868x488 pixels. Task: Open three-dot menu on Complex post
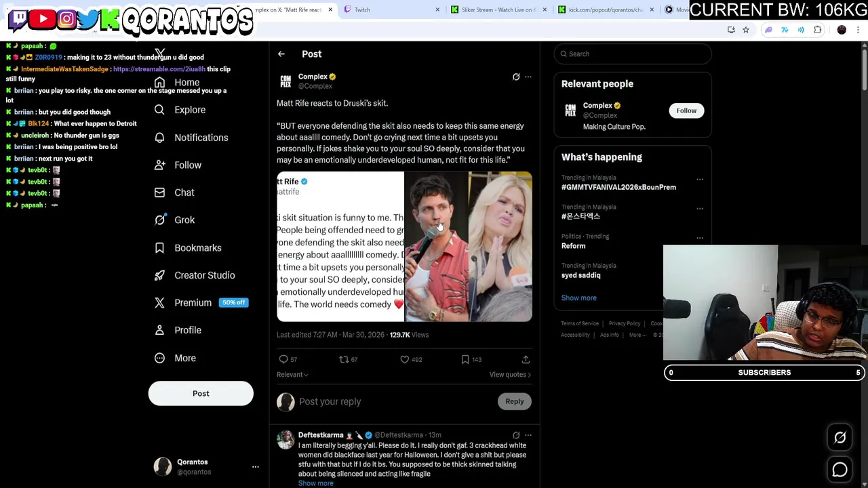tap(528, 77)
